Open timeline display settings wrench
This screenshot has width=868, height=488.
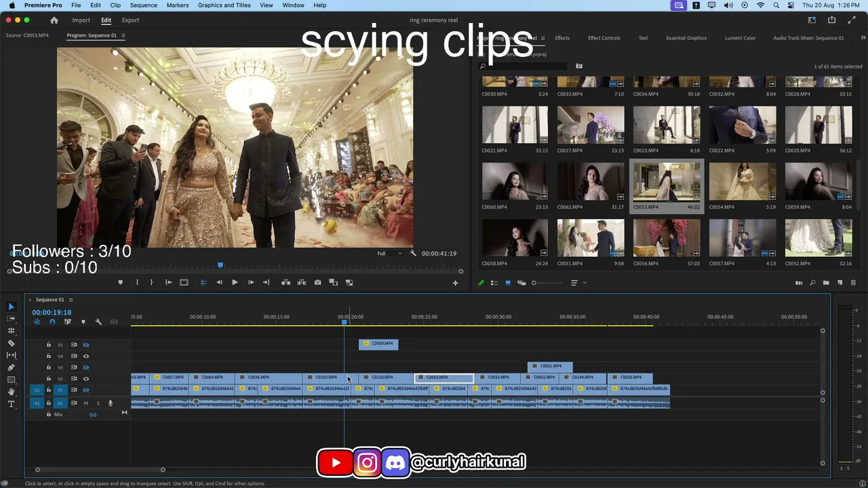point(98,322)
